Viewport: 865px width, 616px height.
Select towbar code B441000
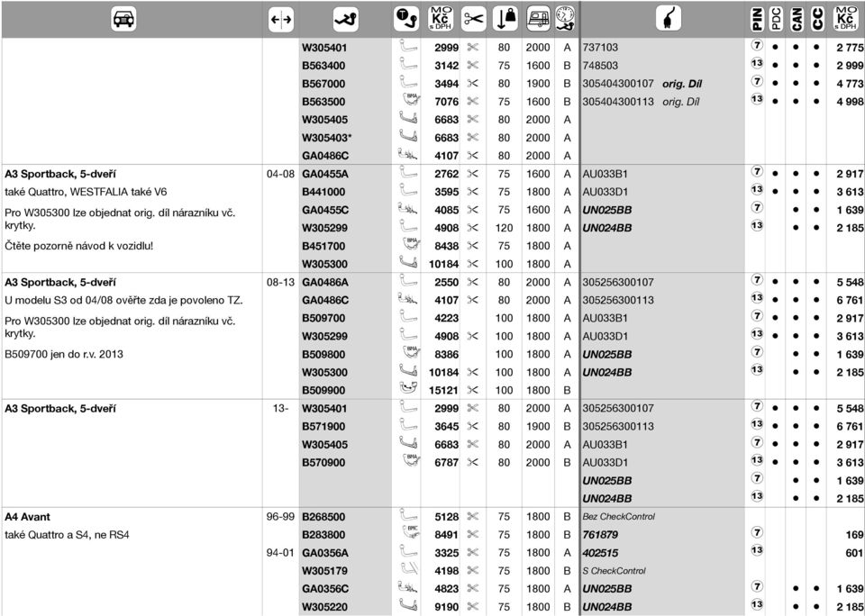323,192
